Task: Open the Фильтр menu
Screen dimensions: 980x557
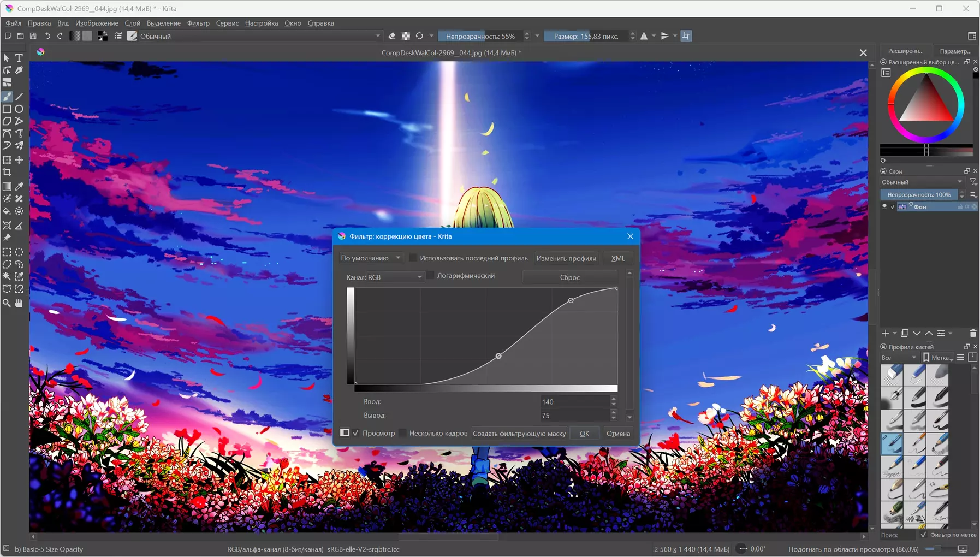Action: 198,23
